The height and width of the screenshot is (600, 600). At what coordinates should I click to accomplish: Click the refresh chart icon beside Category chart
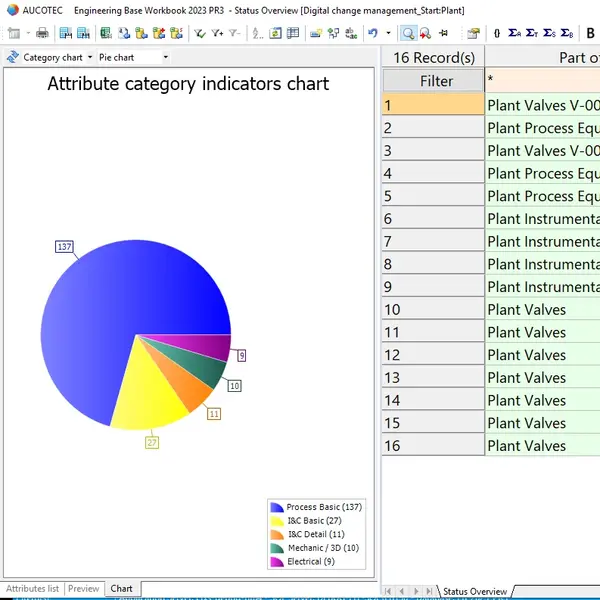coord(12,57)
